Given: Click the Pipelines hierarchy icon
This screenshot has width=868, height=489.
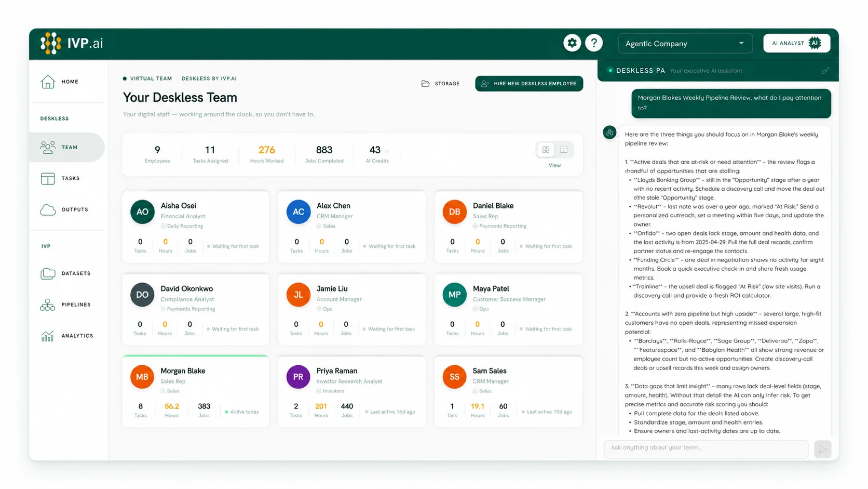Looking at the screenshot, I should tap(47, 305).
